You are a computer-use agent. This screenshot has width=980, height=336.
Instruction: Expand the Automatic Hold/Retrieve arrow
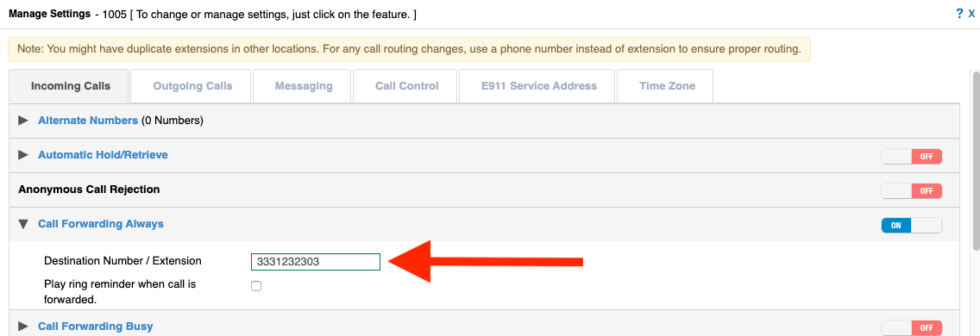pyautogui.click(x=24, y=154)
